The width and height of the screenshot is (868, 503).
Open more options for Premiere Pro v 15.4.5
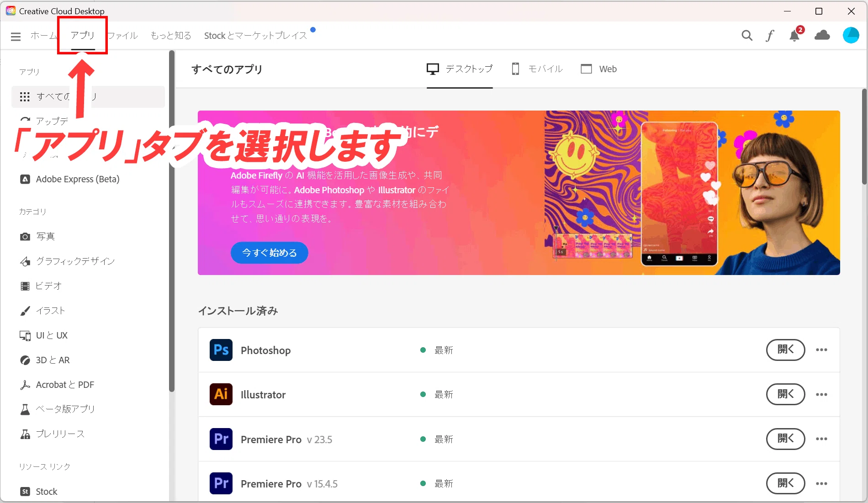821,483
